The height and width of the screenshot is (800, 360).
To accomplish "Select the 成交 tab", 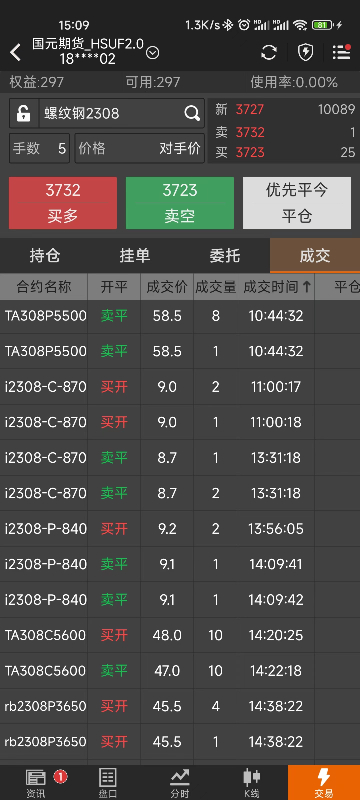I will [315, 256].
